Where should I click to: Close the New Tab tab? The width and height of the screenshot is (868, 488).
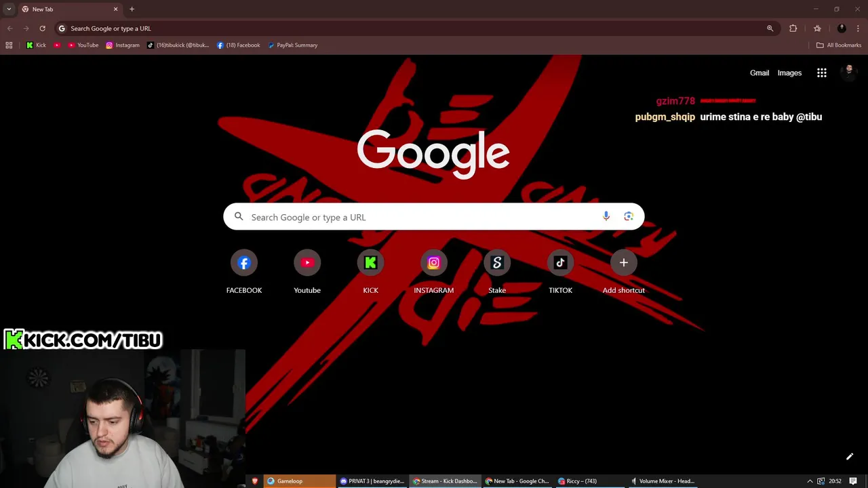click(x=115, y=9)
